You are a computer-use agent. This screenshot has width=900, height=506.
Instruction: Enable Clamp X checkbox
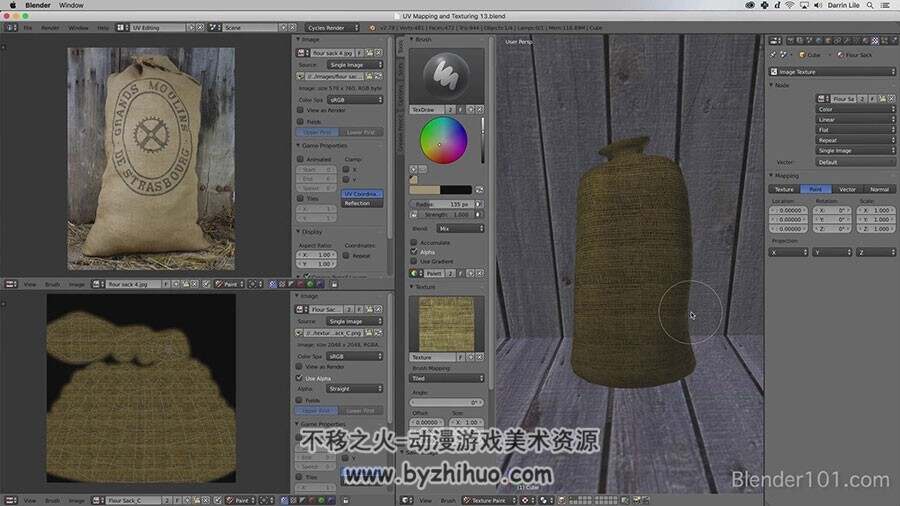coord(346,169)
